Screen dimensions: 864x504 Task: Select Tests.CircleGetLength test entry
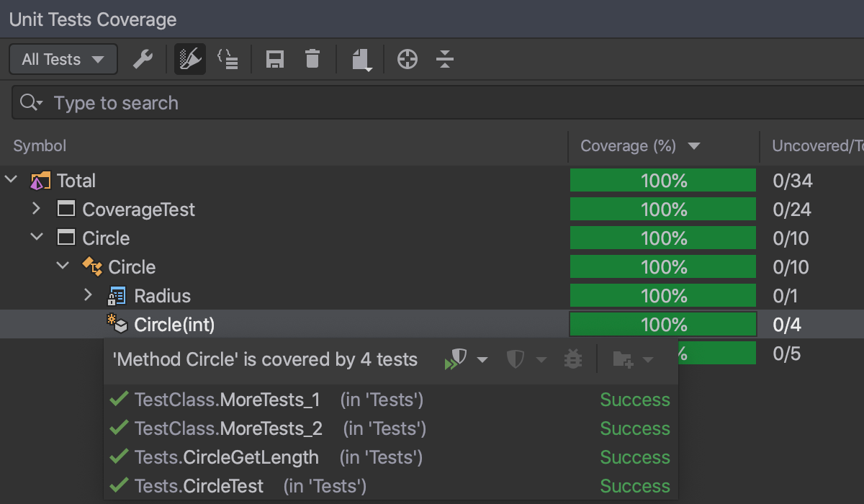[226, 457]
